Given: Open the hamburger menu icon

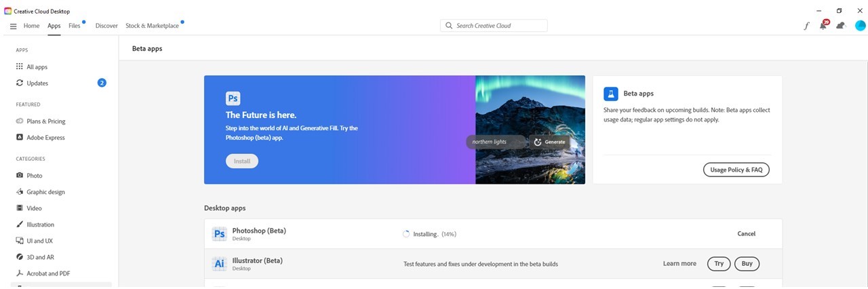Looking at the screenshot, I should [x=13, y=26].
